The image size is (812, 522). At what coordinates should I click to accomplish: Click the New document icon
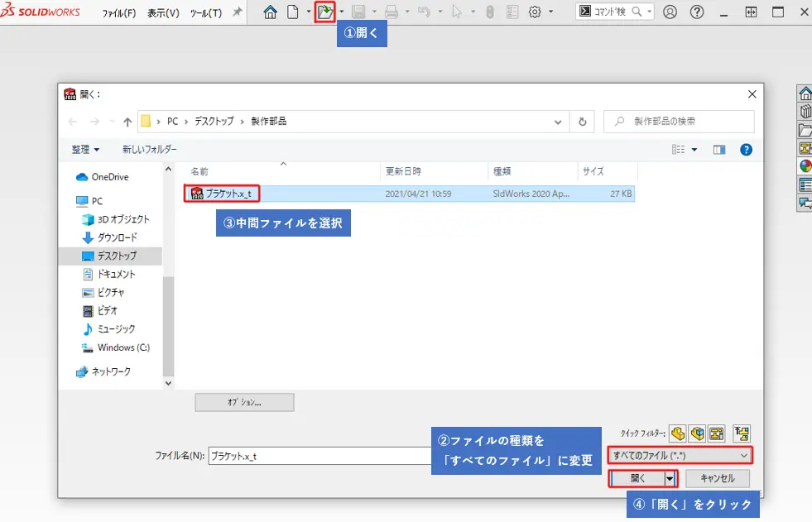pyautogui.click(x=292, y=12)
